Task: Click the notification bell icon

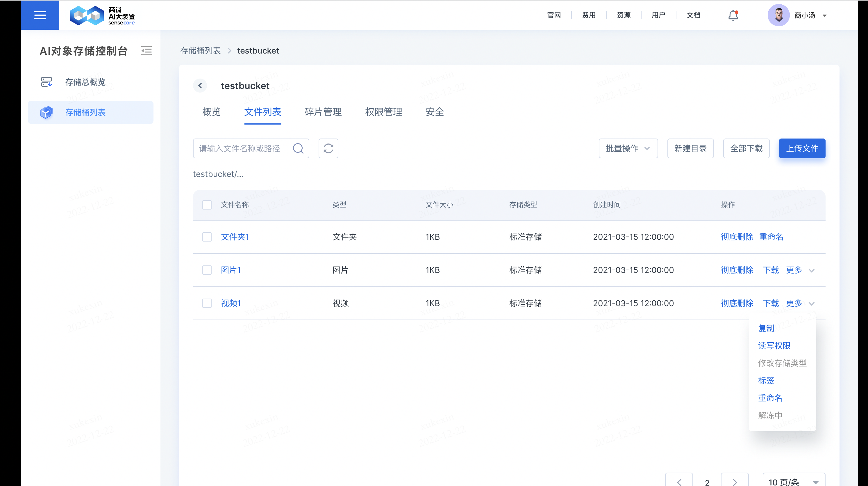Action: coord(733,15)
